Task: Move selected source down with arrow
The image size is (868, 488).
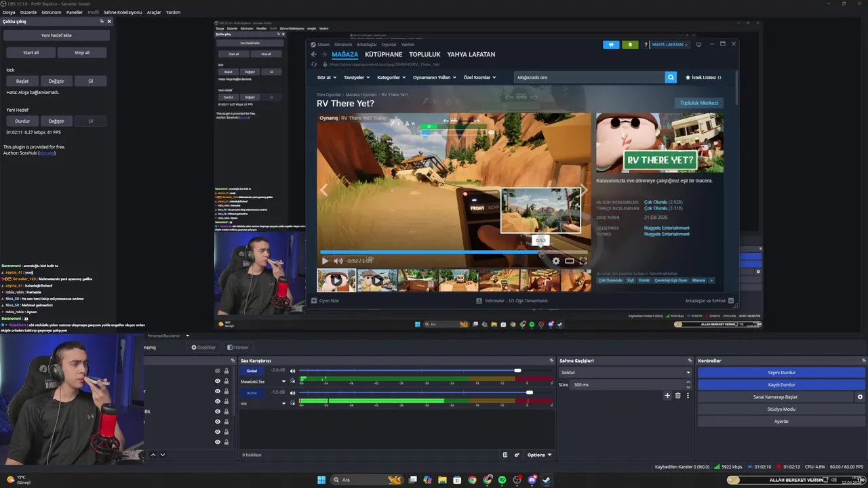Action: point(162,455)
